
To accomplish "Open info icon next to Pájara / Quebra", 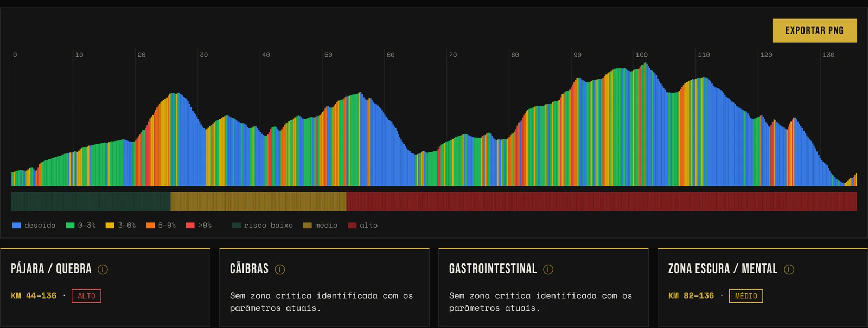I will pyautogui.click(x=103, y=269).
